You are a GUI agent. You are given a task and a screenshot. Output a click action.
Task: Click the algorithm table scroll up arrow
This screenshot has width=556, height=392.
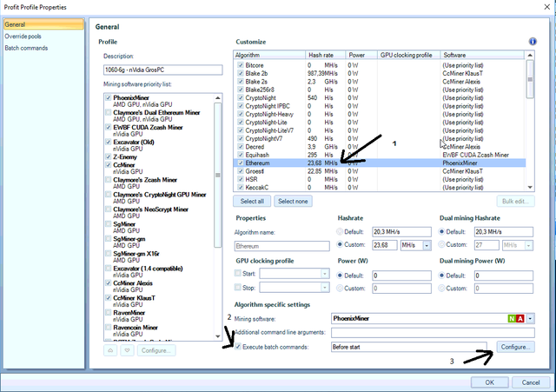[x=530, y=55]
